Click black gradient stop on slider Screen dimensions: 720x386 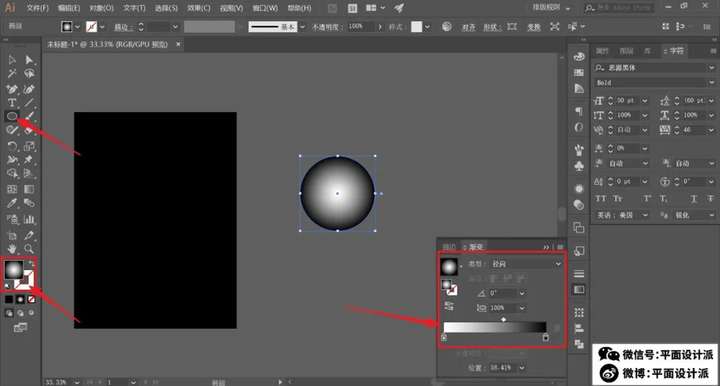pyautogui.click(x=546, y=338)
